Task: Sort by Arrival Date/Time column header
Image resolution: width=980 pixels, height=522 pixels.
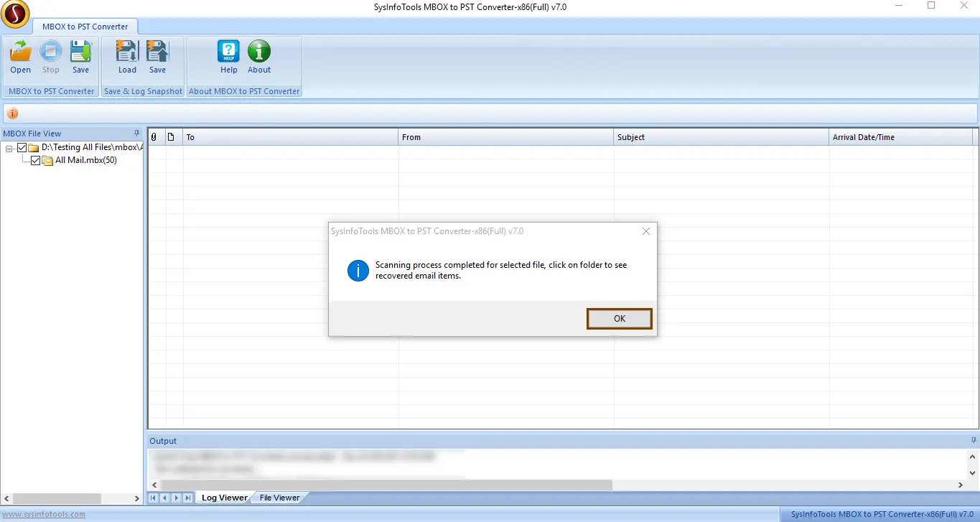Action: click(x=901, y=137)
